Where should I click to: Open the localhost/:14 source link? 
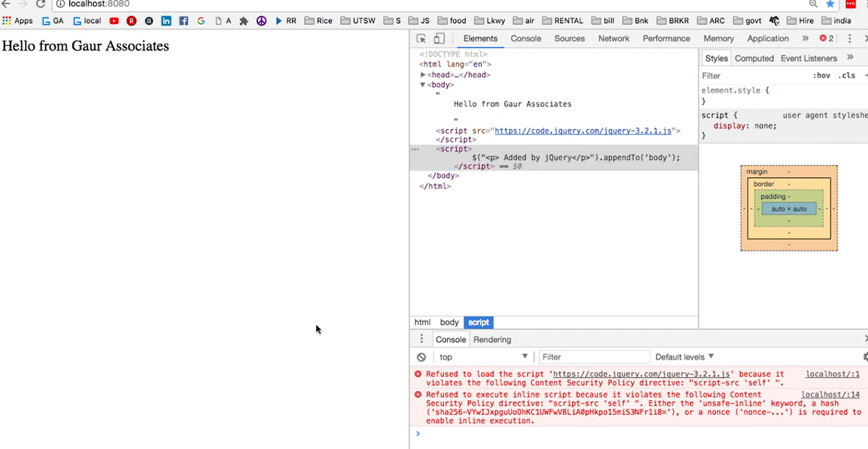pyautogui.click(x=830, y=395)
